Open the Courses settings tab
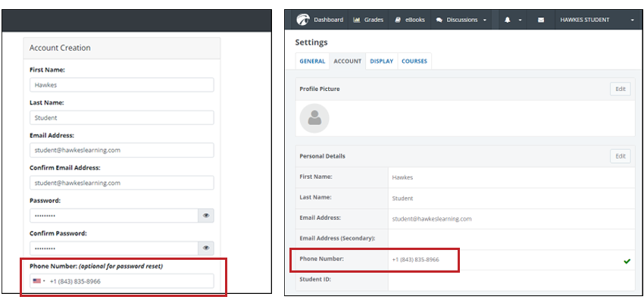 click(414, 61)
